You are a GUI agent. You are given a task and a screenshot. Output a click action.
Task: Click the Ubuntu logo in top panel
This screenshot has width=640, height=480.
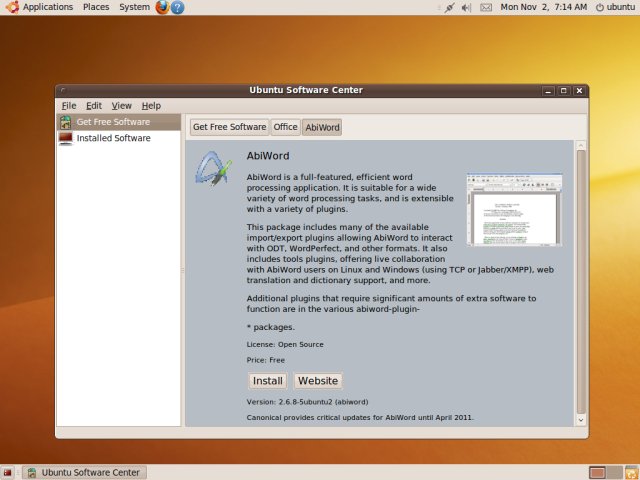pyautogui.click(x=12, y=7)
